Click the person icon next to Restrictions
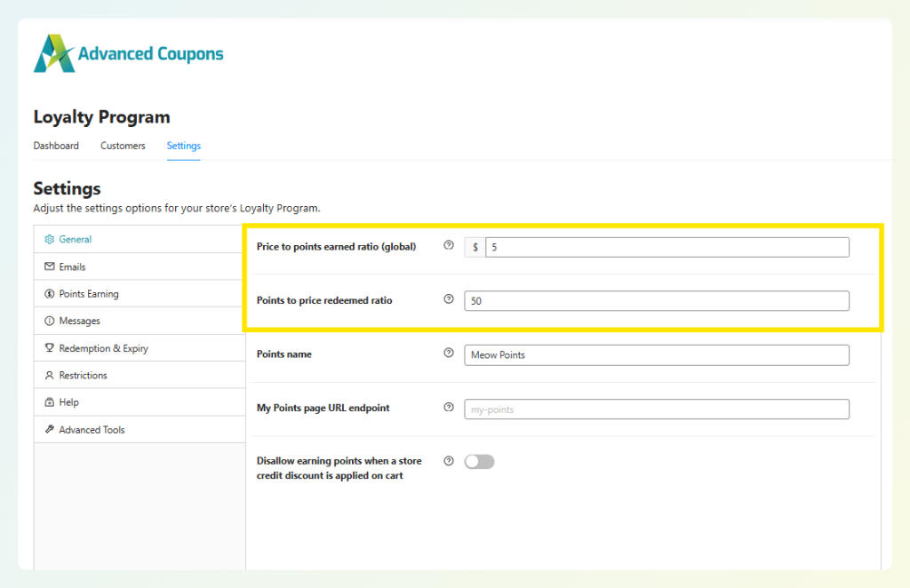 point(49,375)
